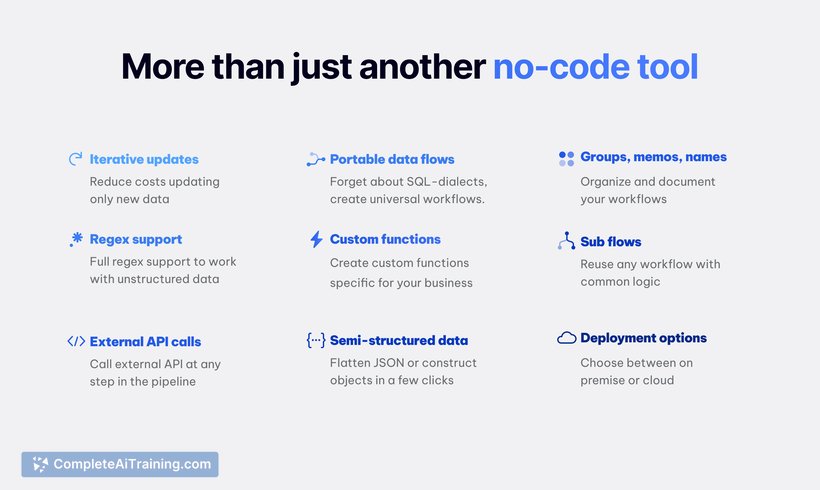The height and width of the screenshot is (490, 820).
Task: Select the External API calls heading
Action: 145,341
